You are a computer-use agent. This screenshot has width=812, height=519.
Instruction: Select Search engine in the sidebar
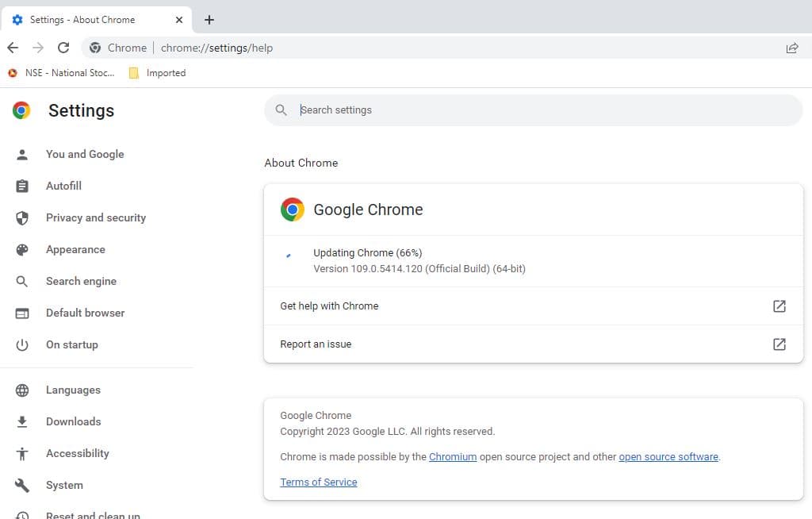click(x=81, y=281)
